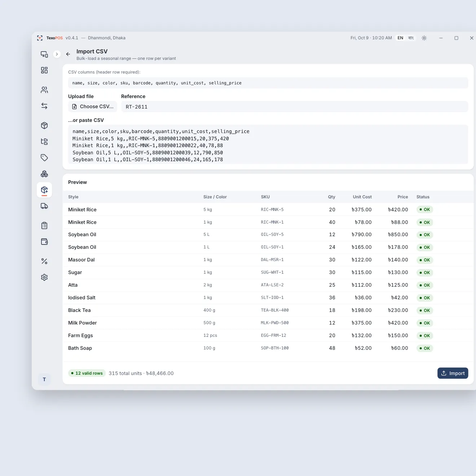The height and width of the screenshot is (476, 476).
Task: Go back using the left arrow
Action: point(68,54)
